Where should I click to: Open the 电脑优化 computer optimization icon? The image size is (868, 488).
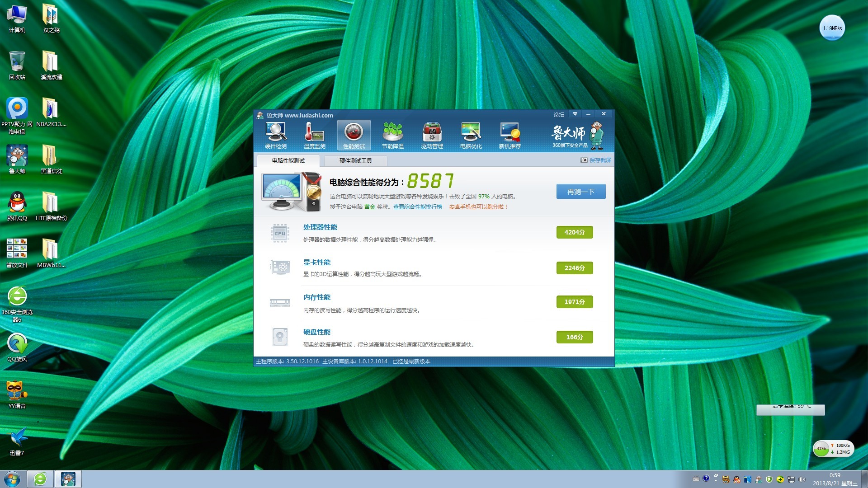471,135
